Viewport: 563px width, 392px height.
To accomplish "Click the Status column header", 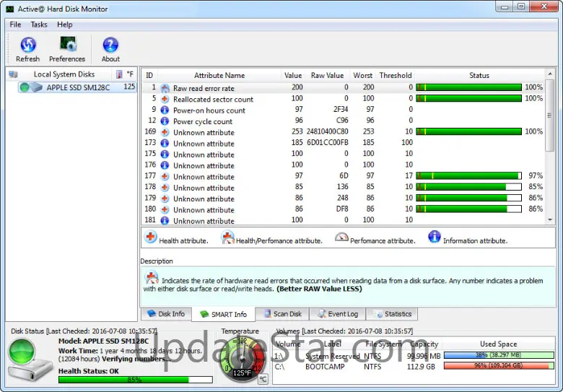I will [x=479, y=75].
